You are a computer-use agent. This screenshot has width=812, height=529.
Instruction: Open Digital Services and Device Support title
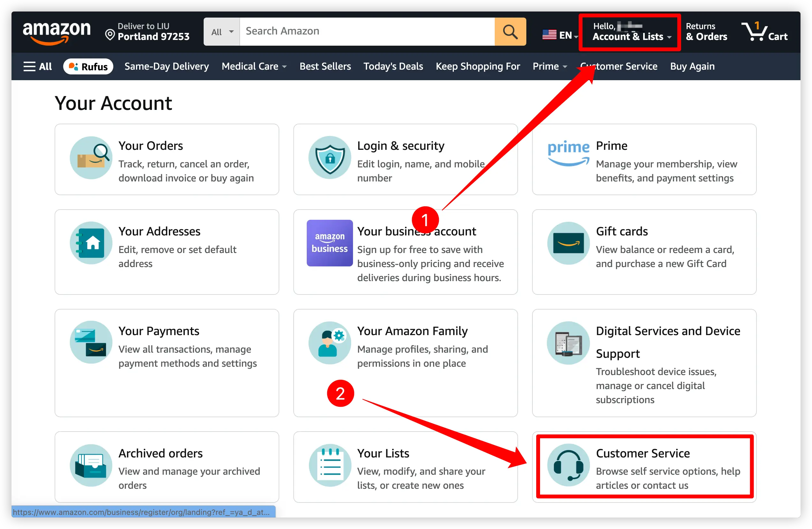(668, 342)
